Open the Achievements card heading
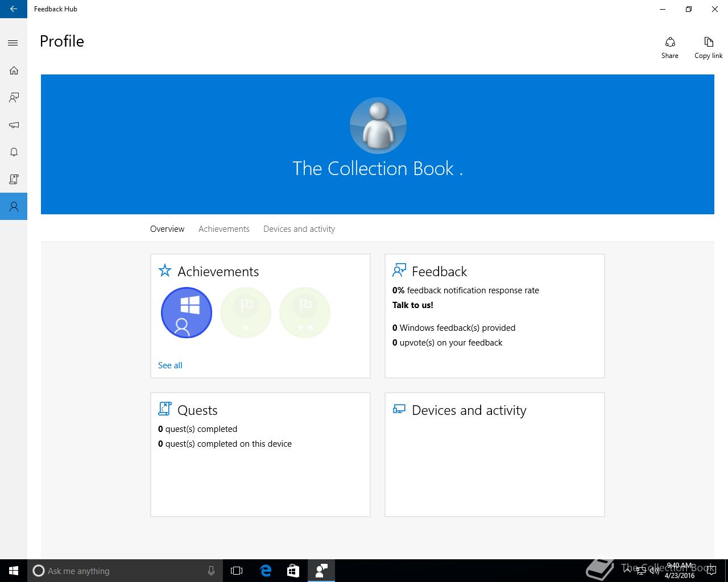728x582 pixels. click(x=218, y=272)
